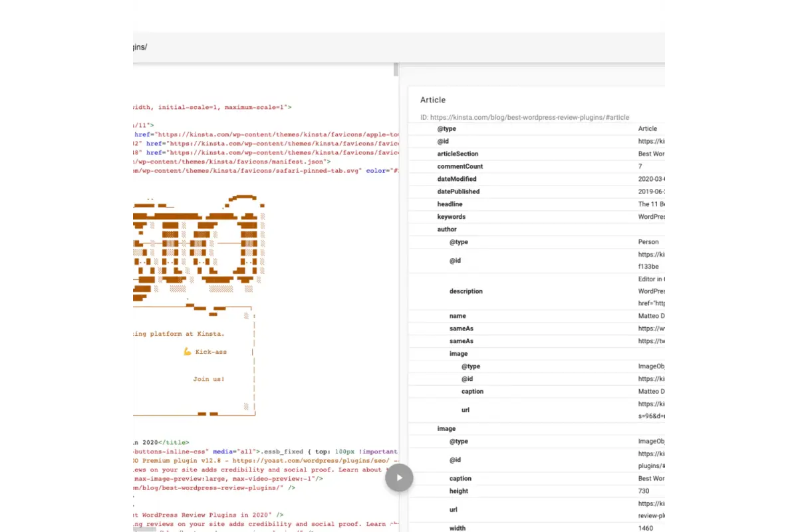Image resolution: width=798 pixels, height=532 pixels.
Task: Click the keywords property label
Action: click(x=452, y=217)
